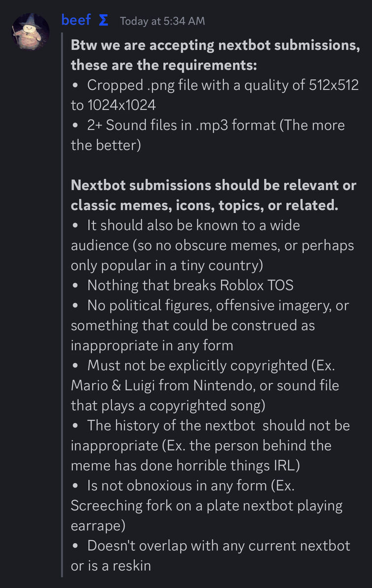Click the bullet before Doesn't overlap with any current nextbot
The height and width of the screenshot is (588, 372).
(x=75, y=546)
